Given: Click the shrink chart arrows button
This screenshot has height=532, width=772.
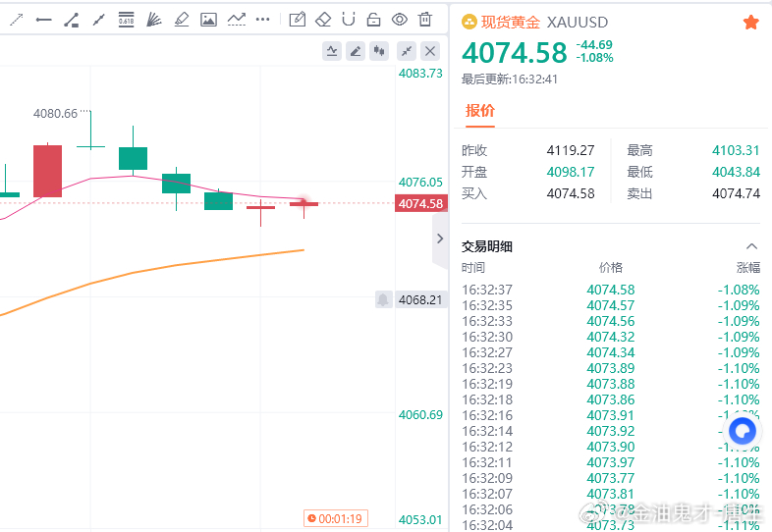Looking at the screenshot, I should coord(407,51).
